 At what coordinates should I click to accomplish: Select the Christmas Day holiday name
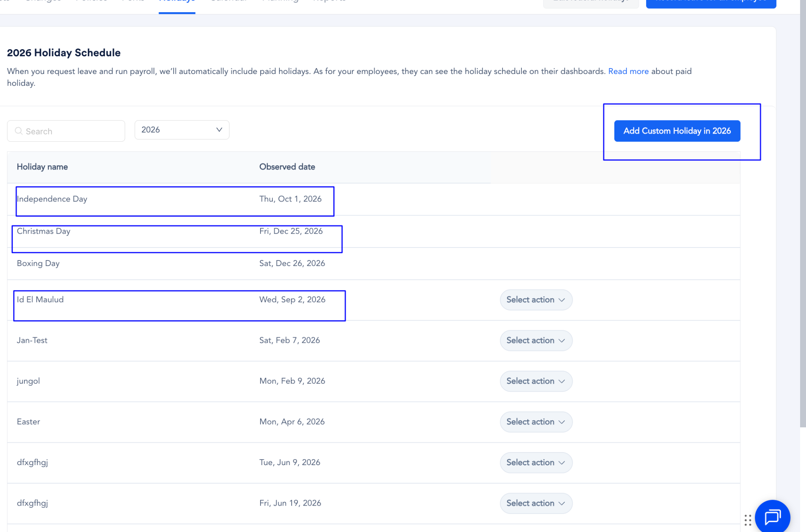click(44, 231)
